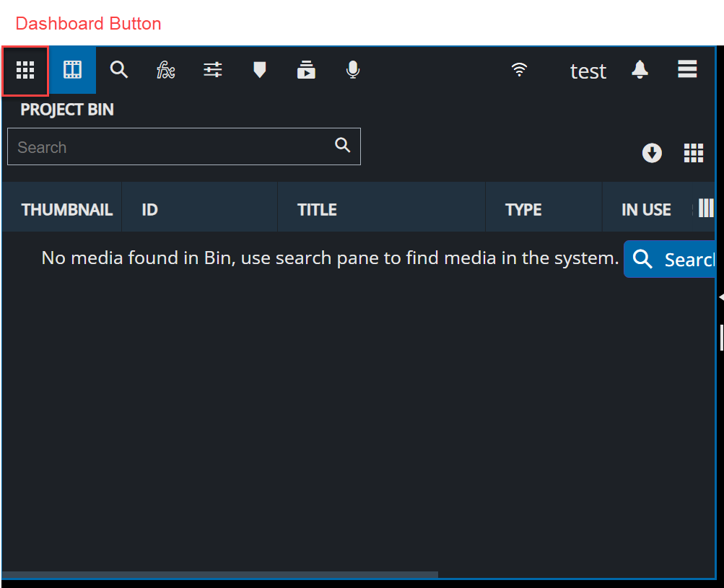Open notifications via the bell icon
This screenshot has height=588, width=724.
click(640, 70)
